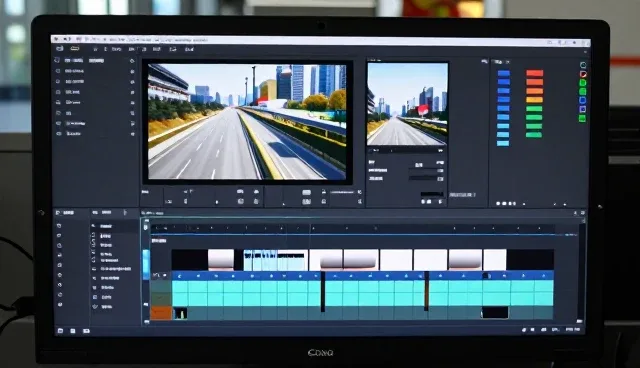Select the small waveform clip beside the orange header
This screenshot has width=640, height=368.
181,313
